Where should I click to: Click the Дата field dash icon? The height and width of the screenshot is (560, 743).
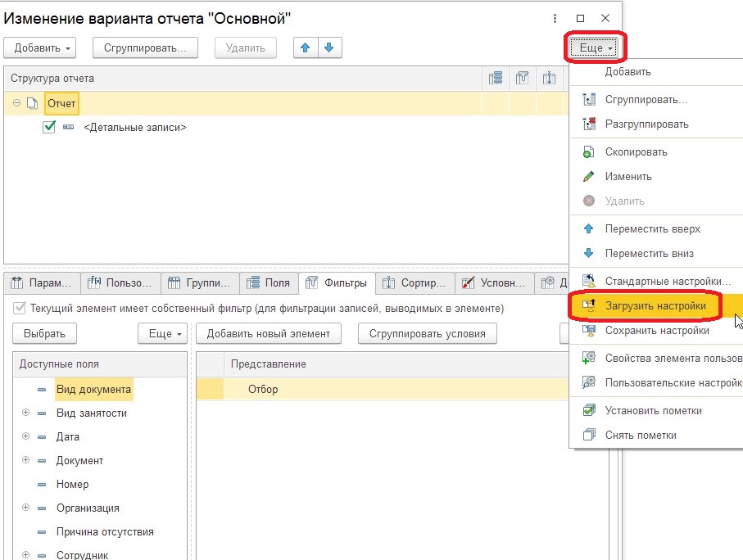[x=42, y=437]
